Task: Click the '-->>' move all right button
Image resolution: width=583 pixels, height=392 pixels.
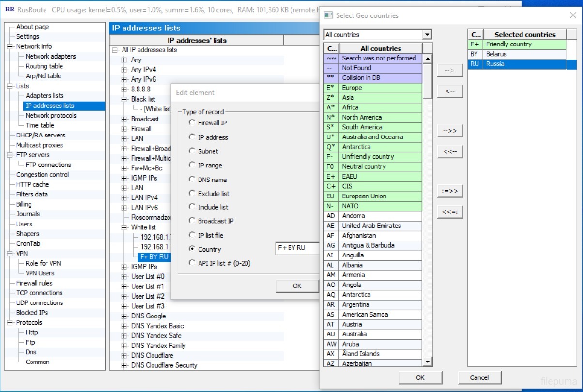Action: [450, 131]
